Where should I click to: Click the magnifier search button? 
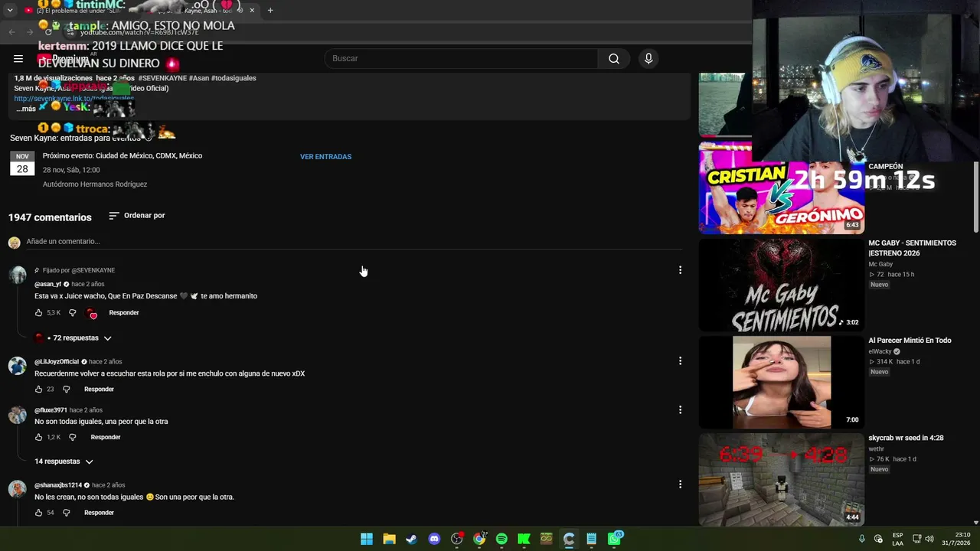click(x=614, y=59)
